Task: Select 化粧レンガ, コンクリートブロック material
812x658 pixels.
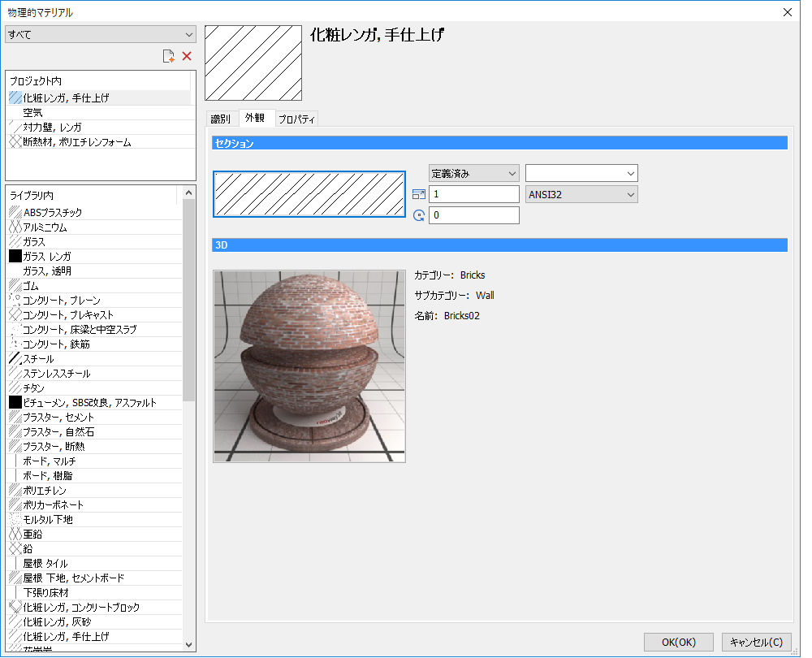Action: [x=95, y=607]
